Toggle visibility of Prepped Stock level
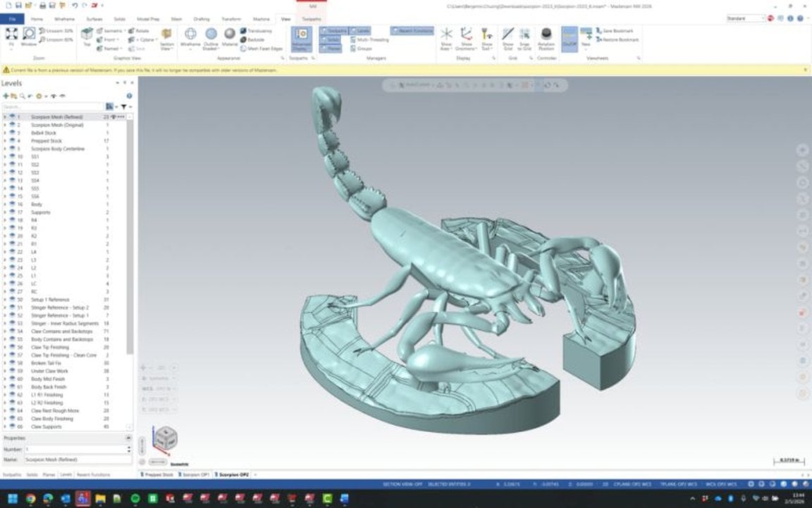The image size is (812, 508). [x=12, y=141]
